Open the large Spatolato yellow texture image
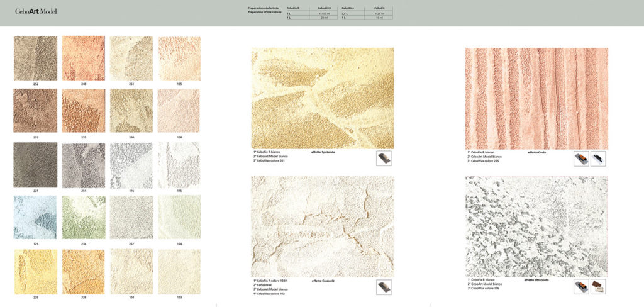 [323, 98]
